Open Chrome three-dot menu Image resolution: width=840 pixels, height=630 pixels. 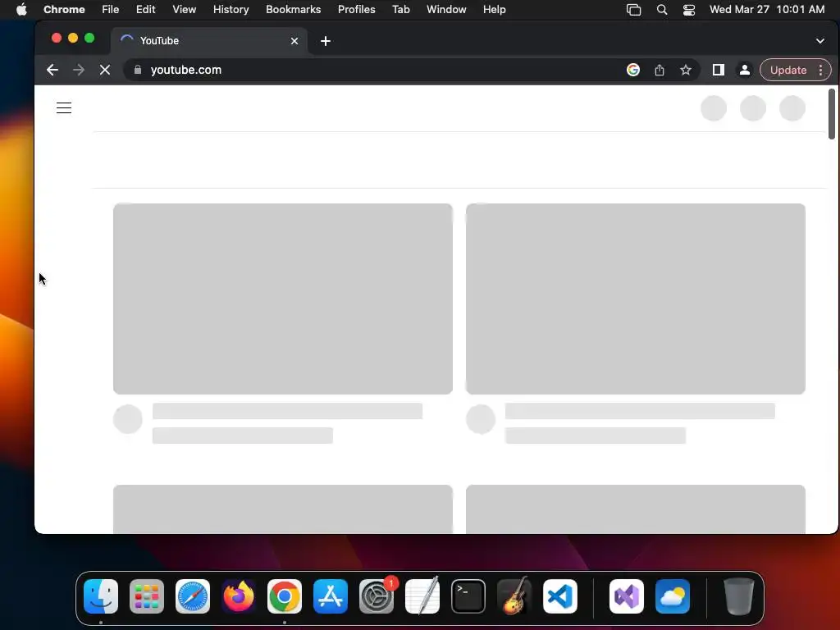click(x=820, y=71)
